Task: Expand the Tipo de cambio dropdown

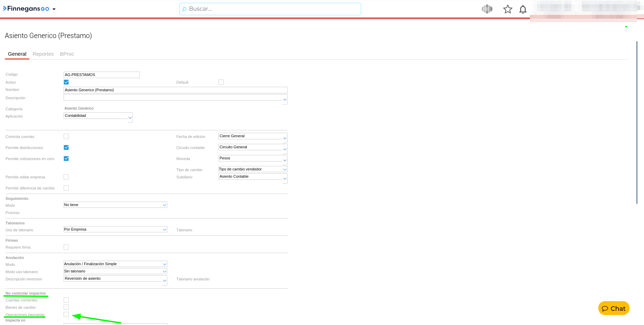Action: [x=284, y=169]
